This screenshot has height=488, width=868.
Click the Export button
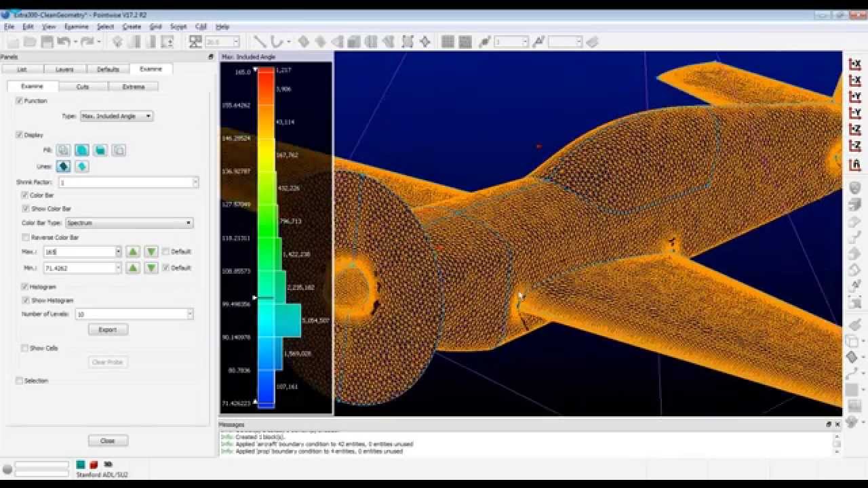click(x=108, y=329)
